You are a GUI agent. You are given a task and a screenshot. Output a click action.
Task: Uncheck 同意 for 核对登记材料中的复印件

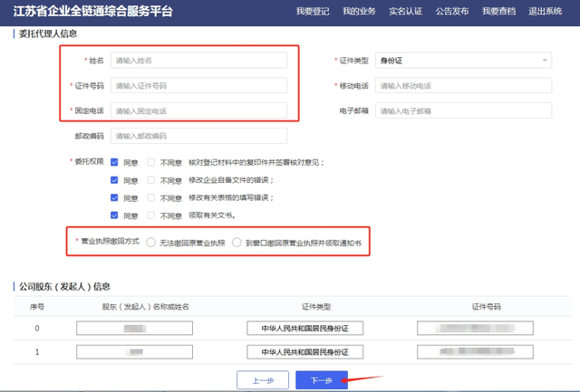(114, 163)
